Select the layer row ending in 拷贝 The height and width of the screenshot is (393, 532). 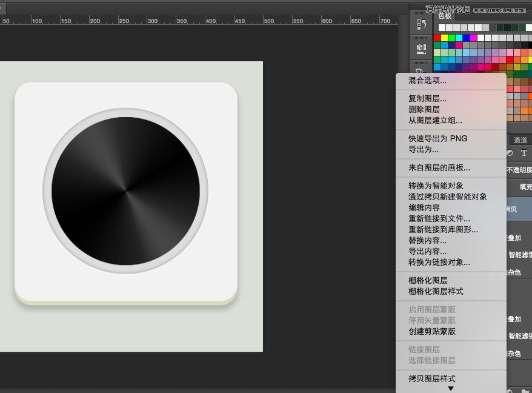point(519,209)
